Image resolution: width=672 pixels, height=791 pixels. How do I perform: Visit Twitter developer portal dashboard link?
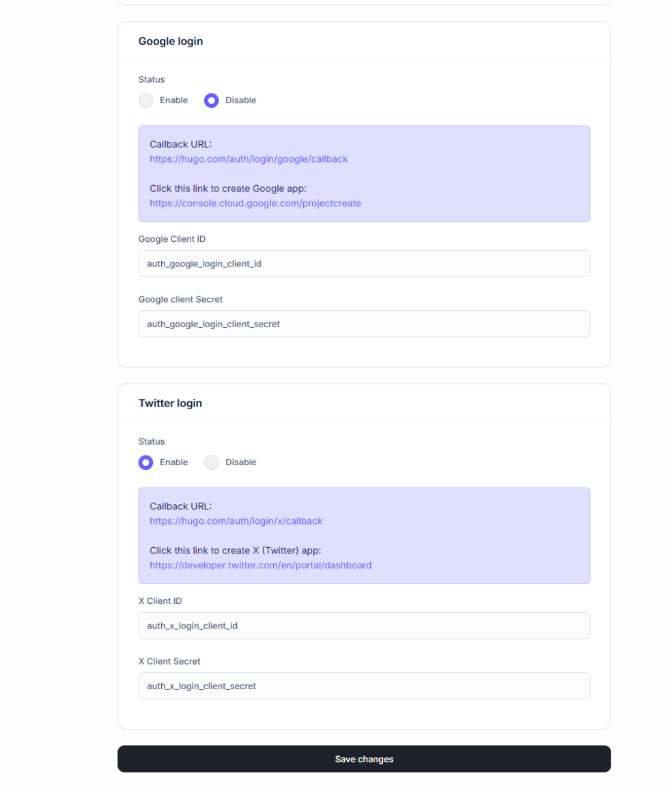[x=260, y=566]
